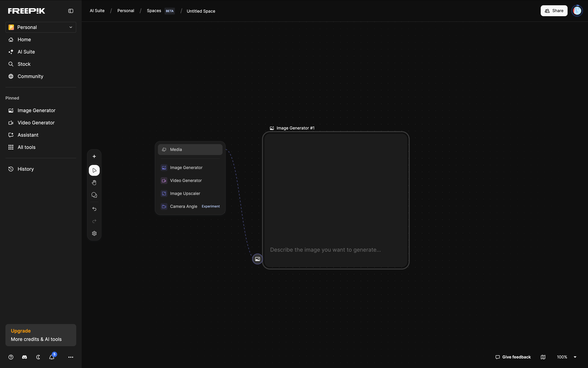Select Camera Angle menu entry
Screen dimensions: 588x368
[x=183, y=206]
